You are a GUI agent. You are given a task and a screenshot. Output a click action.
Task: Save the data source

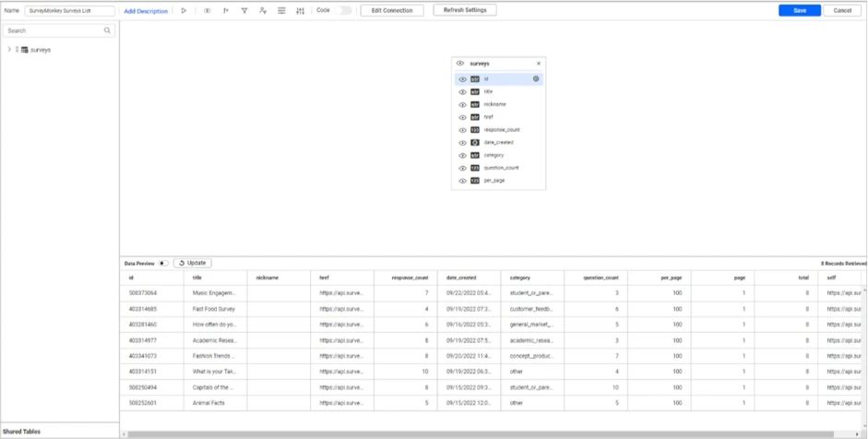tap(800, 10)
